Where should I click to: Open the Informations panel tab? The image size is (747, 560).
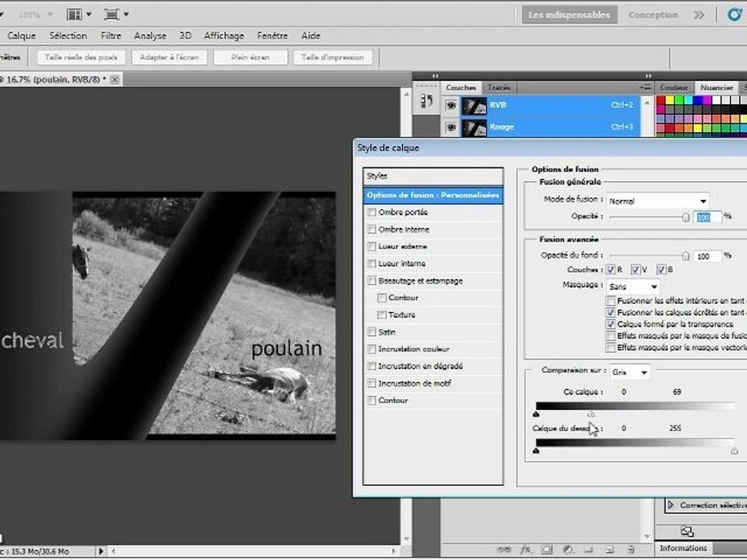click(683, 548)
